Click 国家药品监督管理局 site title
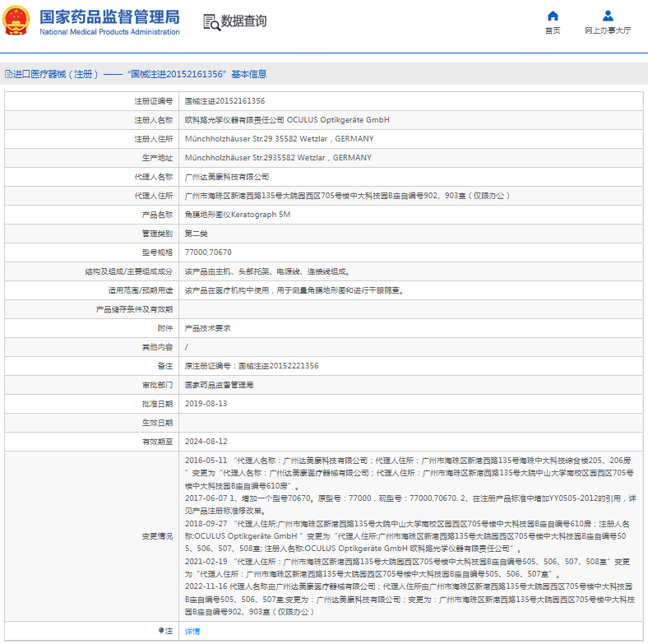 tap(109, 16)
